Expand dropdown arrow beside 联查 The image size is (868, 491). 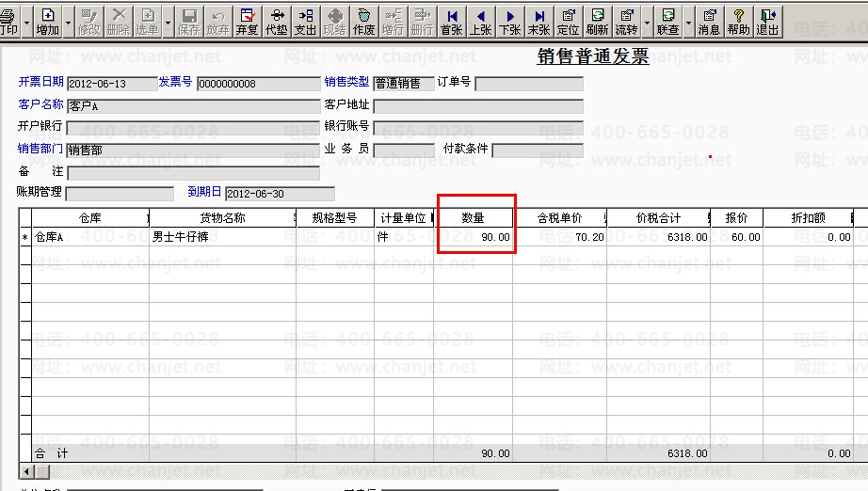coord(688,23)
